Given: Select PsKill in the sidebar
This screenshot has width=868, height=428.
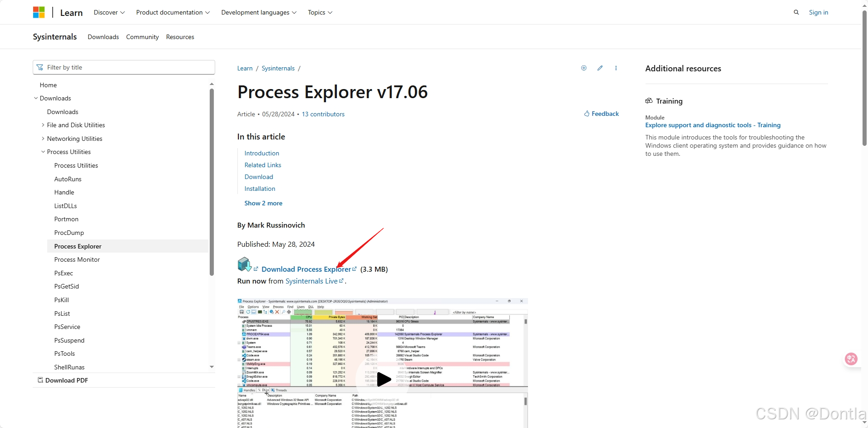Looking at the screenshot, I should click(x=61, y=300).
